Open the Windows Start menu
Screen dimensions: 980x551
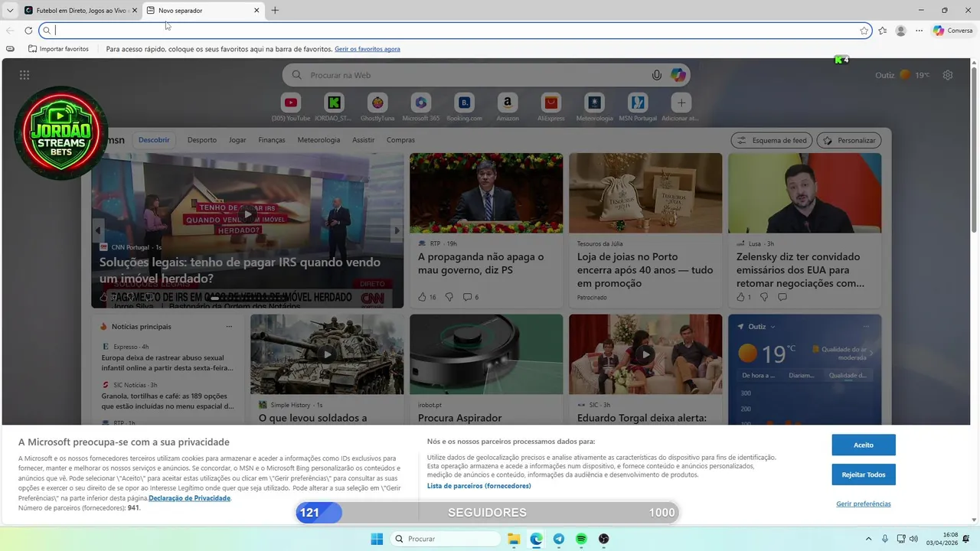point(377,539)
